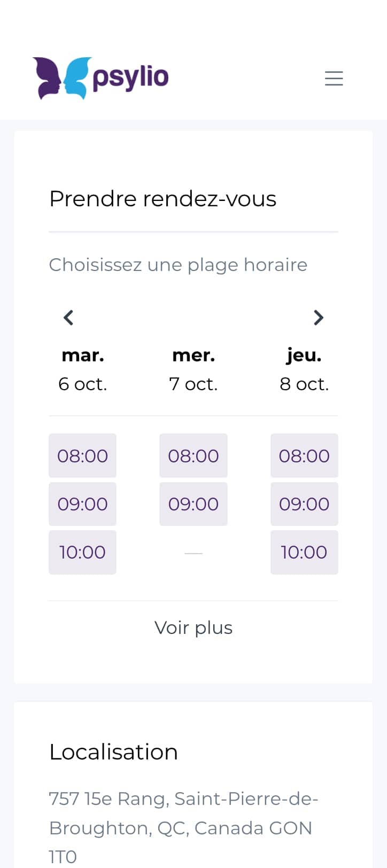The width and height of the screenshot is (387, 868).
Task: Click the Prendre rendez-vous heading
Action: click(x=162, y=199)
